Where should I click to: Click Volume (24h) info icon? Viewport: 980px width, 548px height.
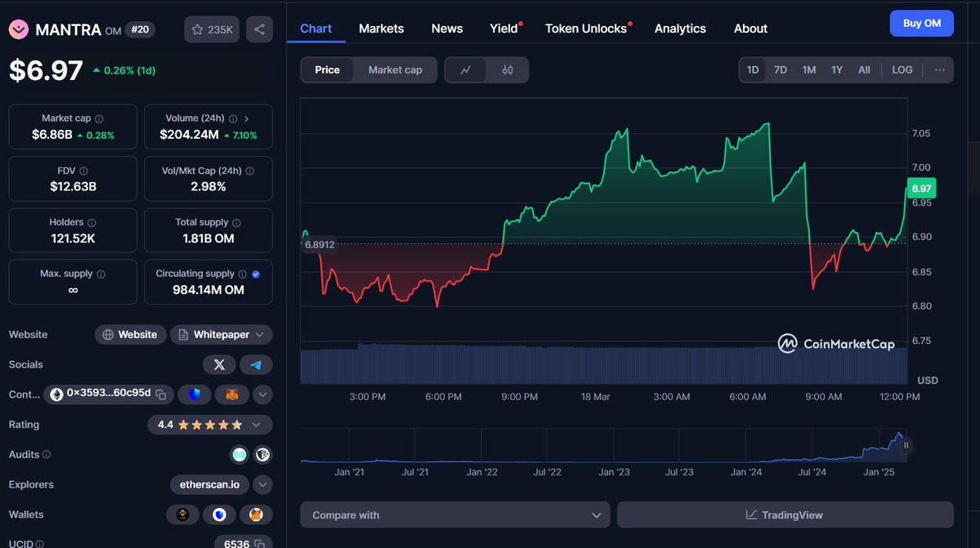(233, 118)
